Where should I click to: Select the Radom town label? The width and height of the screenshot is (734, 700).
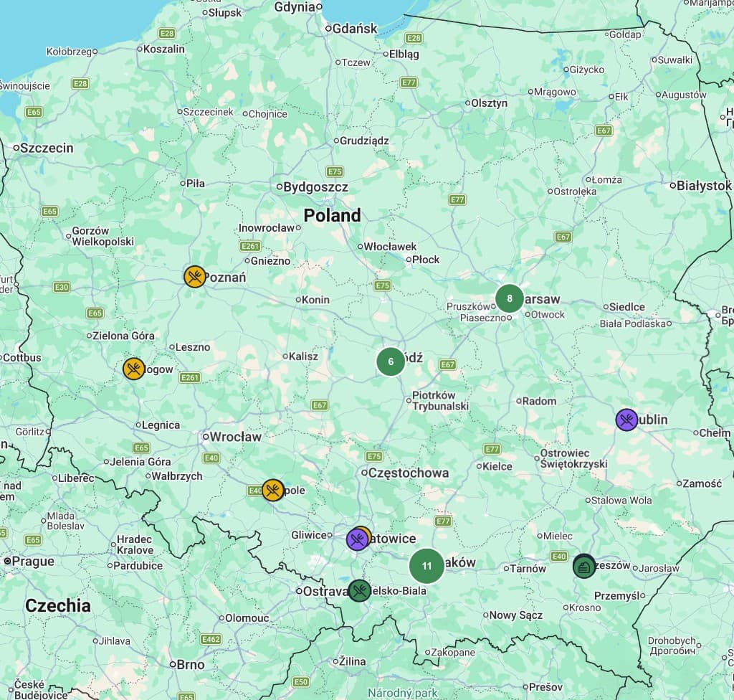(x=539, y=401)
